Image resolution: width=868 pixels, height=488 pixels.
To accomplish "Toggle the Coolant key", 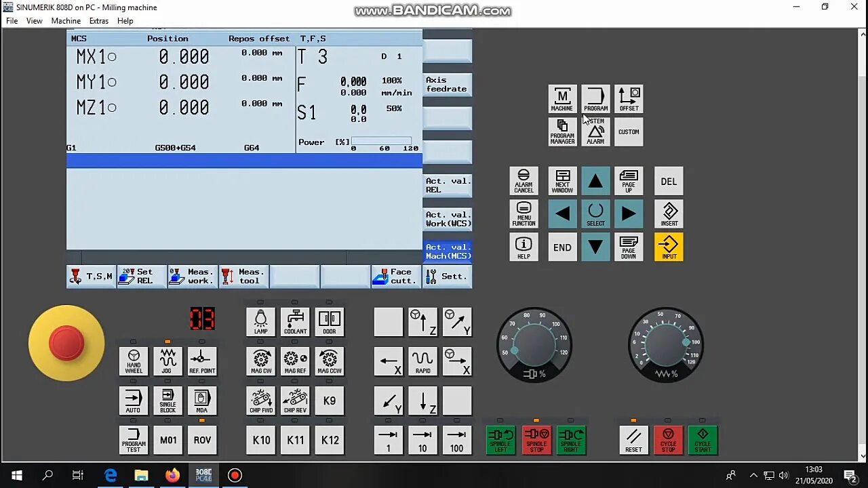I will 295,322.
